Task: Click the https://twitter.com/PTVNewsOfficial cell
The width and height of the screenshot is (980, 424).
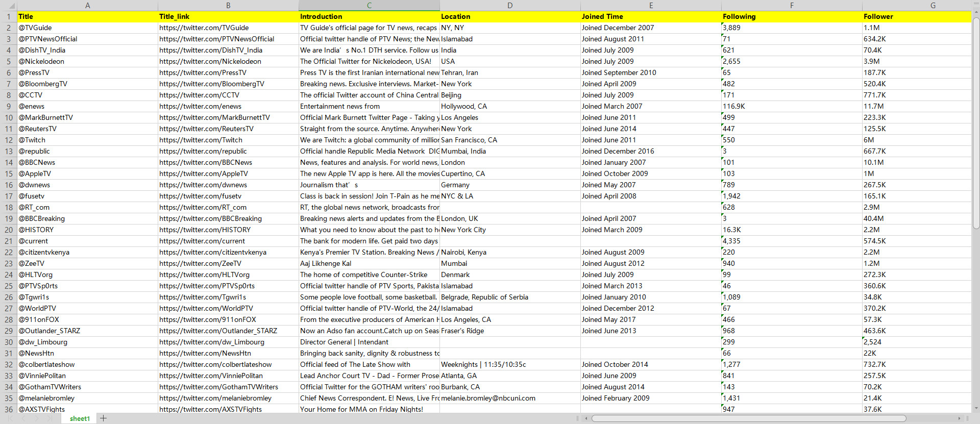Action: point(228,39)
